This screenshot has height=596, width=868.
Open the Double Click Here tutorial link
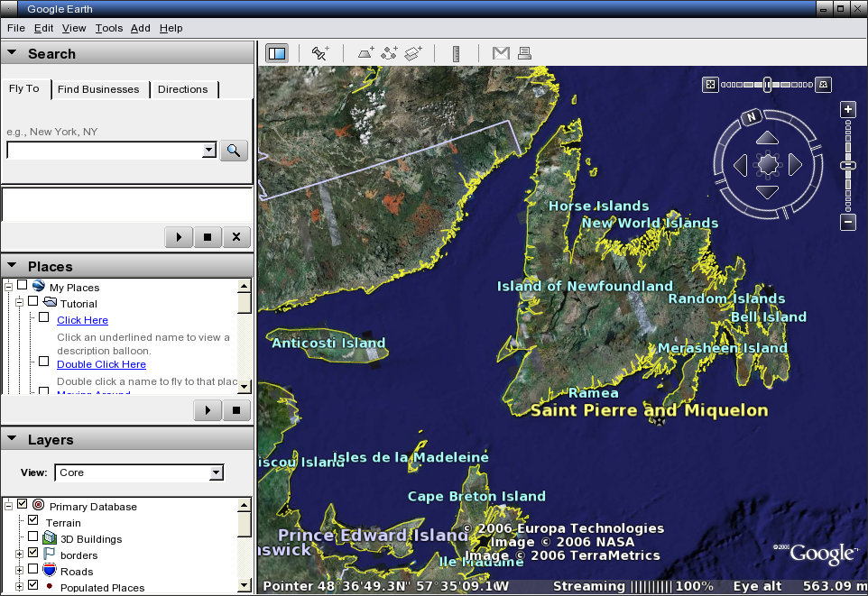(x=101, y=364)
